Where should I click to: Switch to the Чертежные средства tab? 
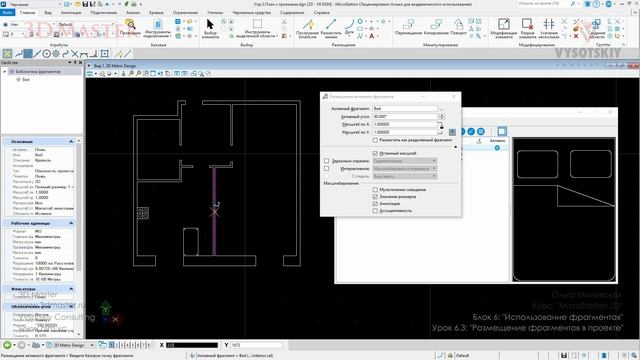251,13
